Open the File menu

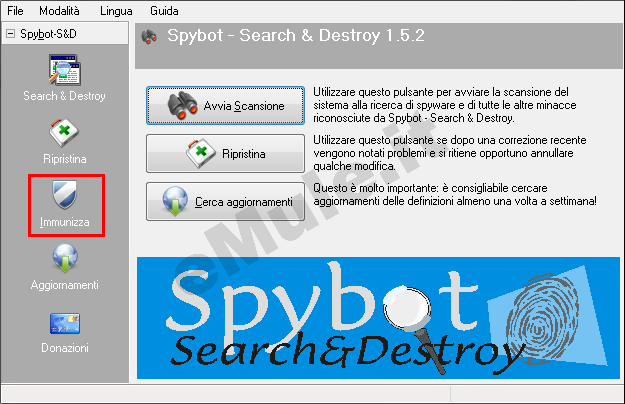[15, 11]
